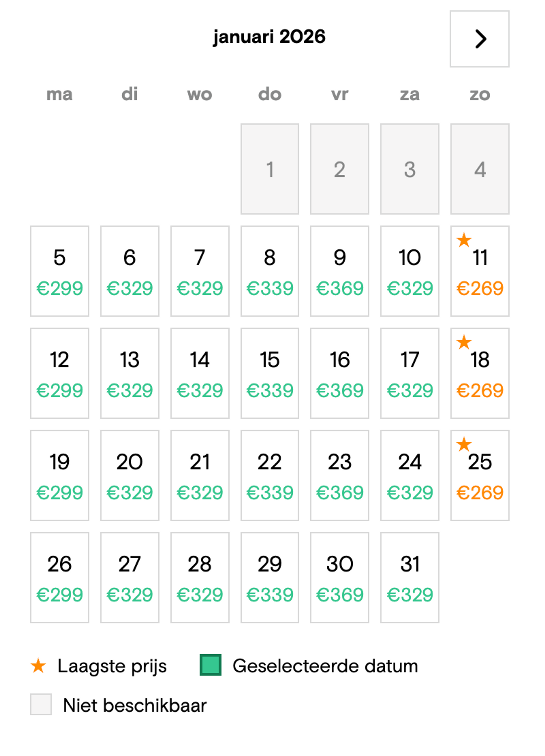Choose January 23 priced €369
The image size is (545, 756).
(x=339, y=475)
